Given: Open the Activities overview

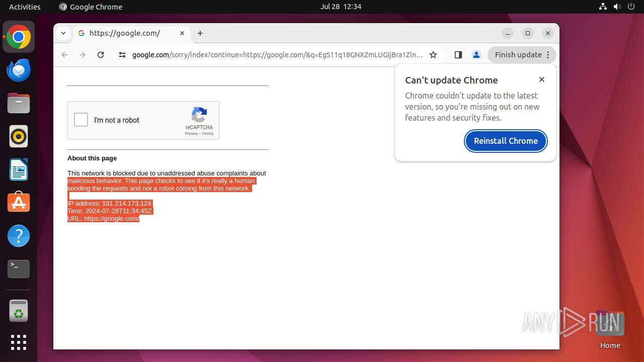Looking at the screenshot, I should coord(25,7).
